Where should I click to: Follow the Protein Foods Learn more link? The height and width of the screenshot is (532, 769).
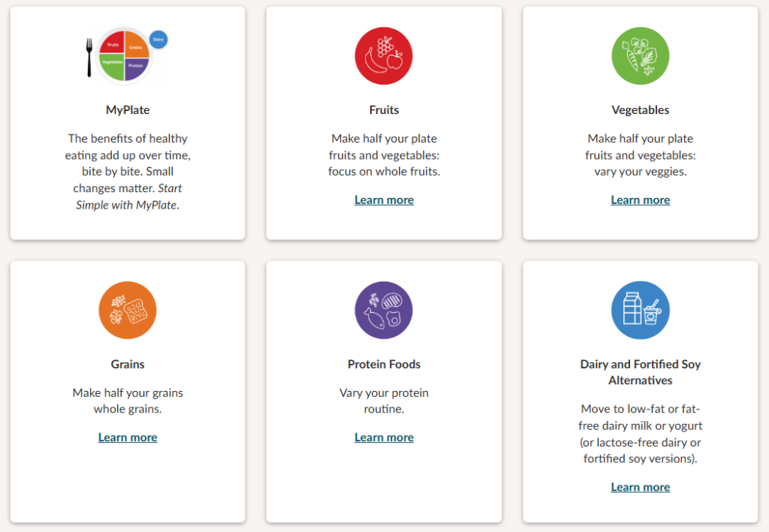(x=384, y=437)
